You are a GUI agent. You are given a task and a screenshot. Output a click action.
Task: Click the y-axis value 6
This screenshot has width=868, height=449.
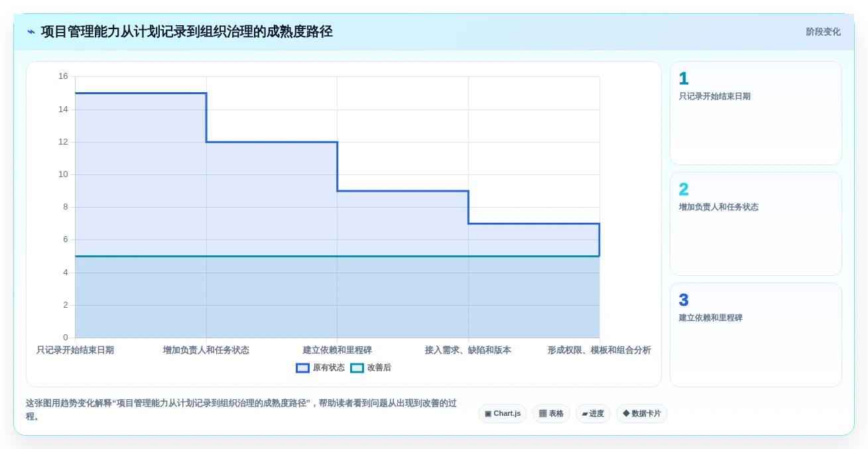point(66,239)
